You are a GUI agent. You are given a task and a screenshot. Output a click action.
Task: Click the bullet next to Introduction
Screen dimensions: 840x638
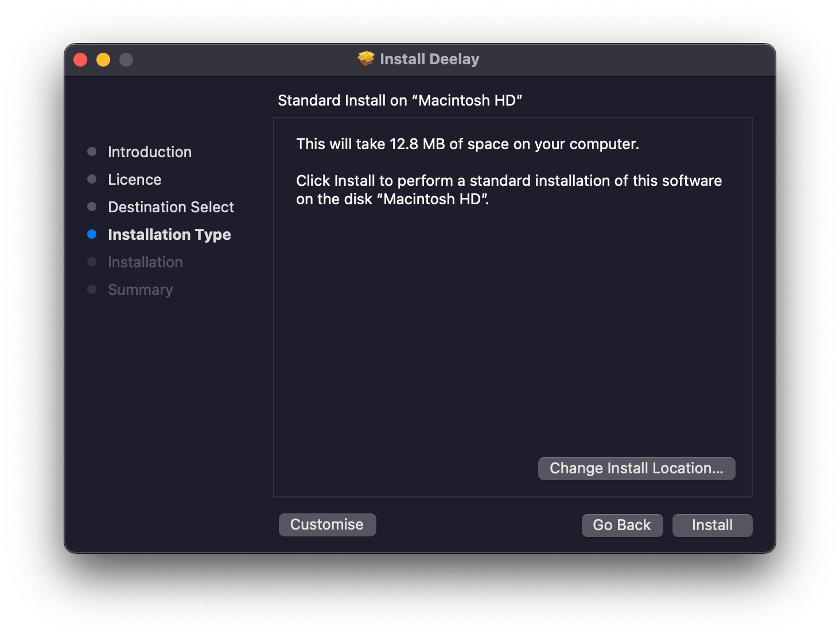[92, 151]
